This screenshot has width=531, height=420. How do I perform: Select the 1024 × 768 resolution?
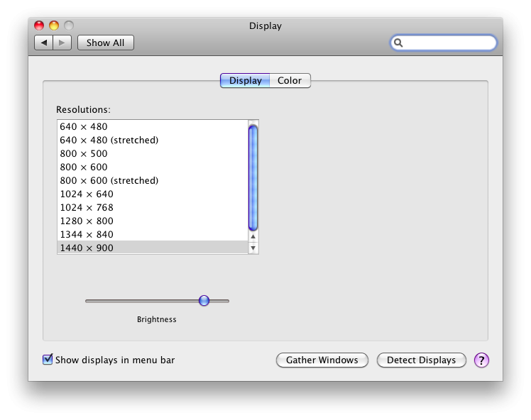point(87,207)
